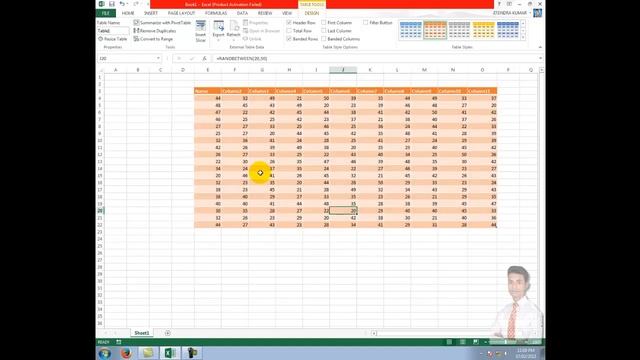The image size is (640, 360).
Task: Switch to the DATA tab
Action: click(242, 13)
